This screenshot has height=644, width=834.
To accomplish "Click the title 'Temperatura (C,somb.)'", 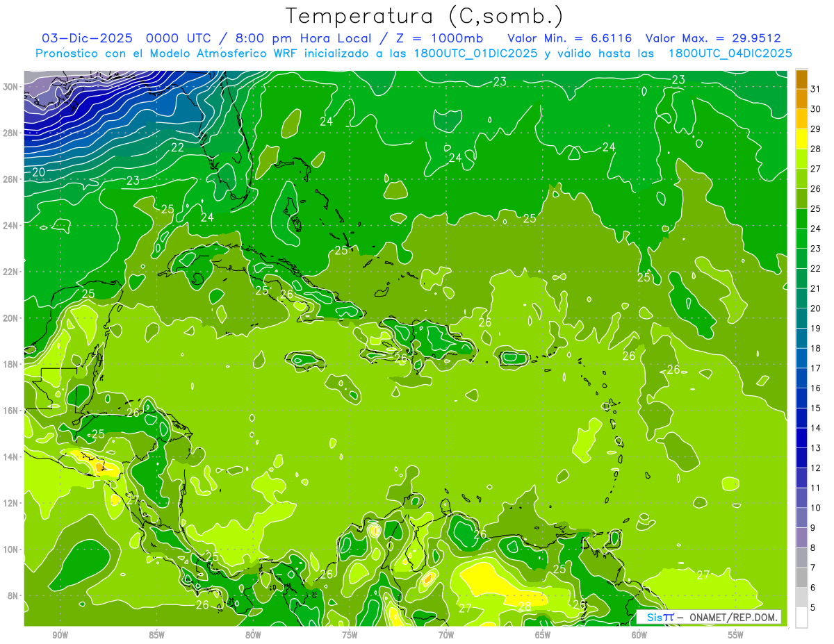I will 425,16.
